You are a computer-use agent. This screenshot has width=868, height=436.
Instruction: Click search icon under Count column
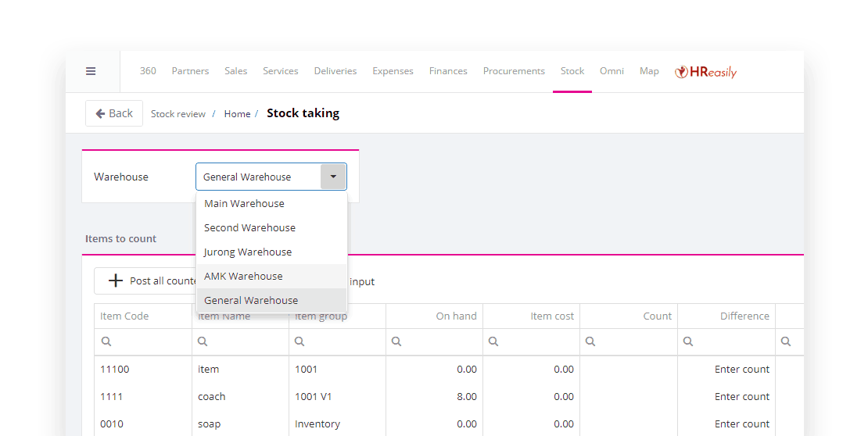coord(590,342)
